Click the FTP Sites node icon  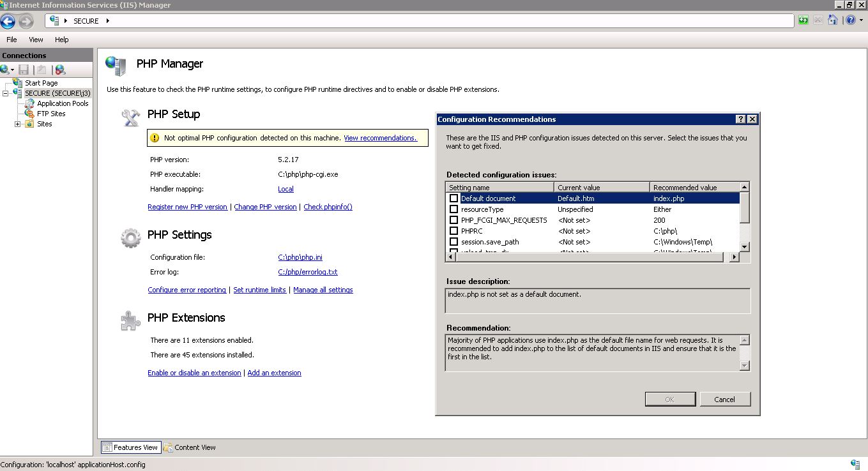29,114
